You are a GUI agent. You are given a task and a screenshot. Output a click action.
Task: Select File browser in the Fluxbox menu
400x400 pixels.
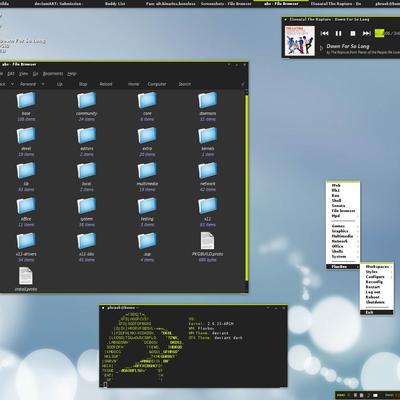point(343,211)
